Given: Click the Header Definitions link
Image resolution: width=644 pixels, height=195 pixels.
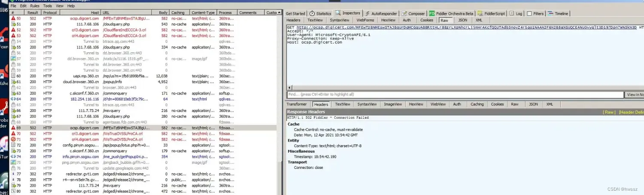Looking at the screenshot, I should (x=631, y=112).
